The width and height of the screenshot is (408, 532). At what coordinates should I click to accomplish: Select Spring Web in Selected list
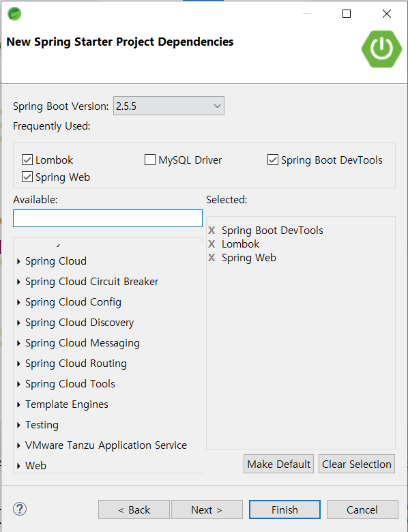pos(249,258)
